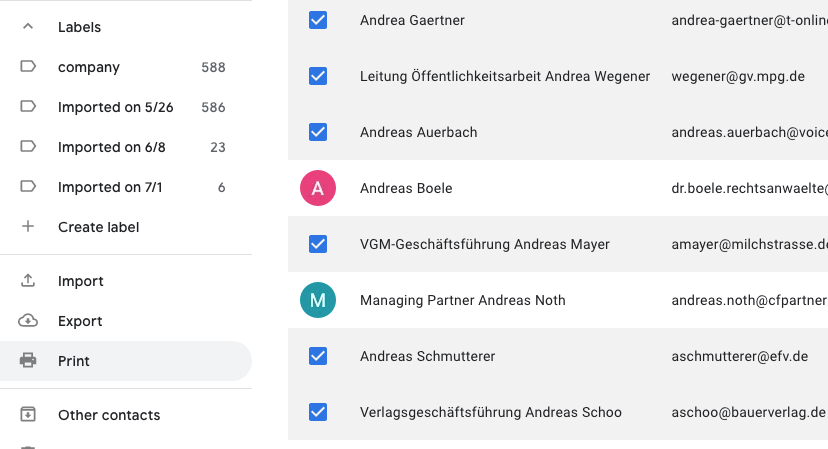
Task: Click the Imported on 5/26 label icon
Action: 28,107
